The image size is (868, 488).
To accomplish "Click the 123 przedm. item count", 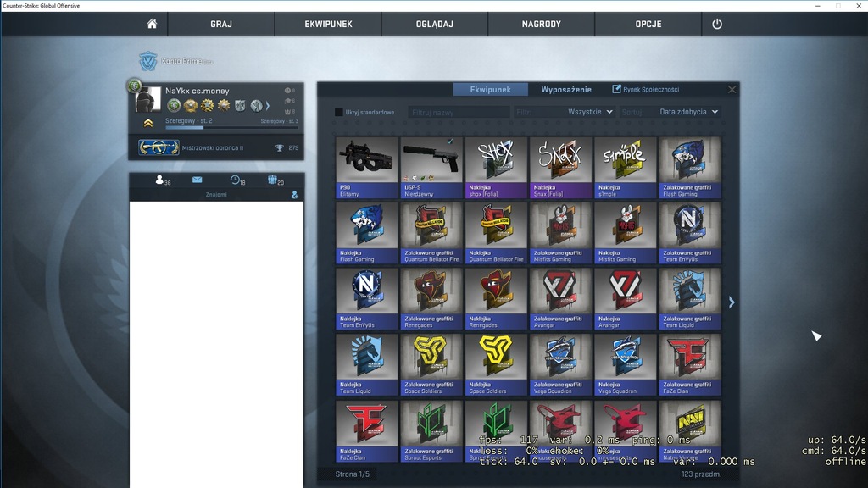I will coord(701,474).
